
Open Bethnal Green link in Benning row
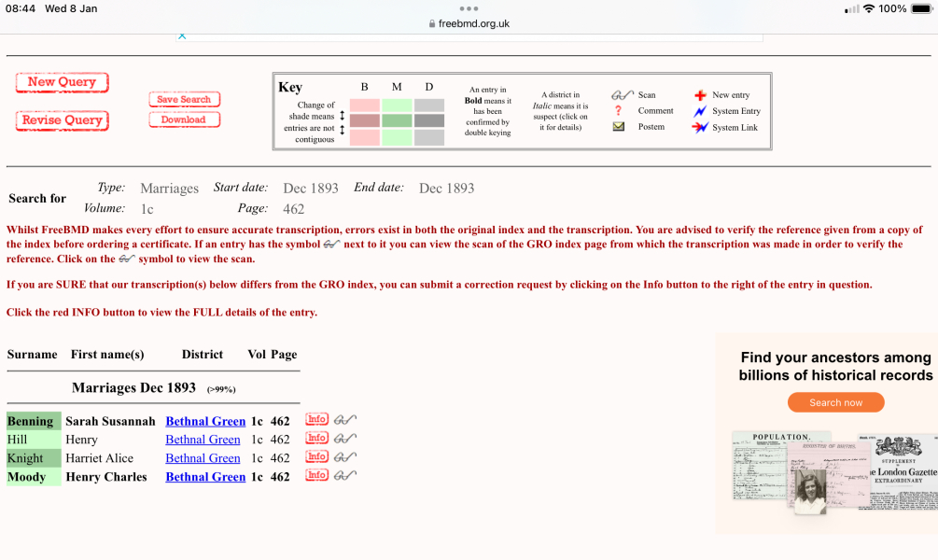[205, 421]
